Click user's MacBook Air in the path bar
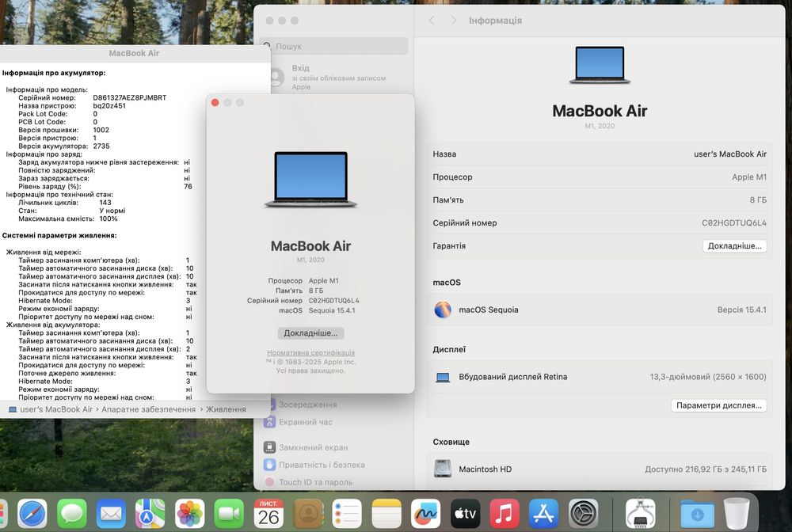792x532 pixels. (51, 409)
